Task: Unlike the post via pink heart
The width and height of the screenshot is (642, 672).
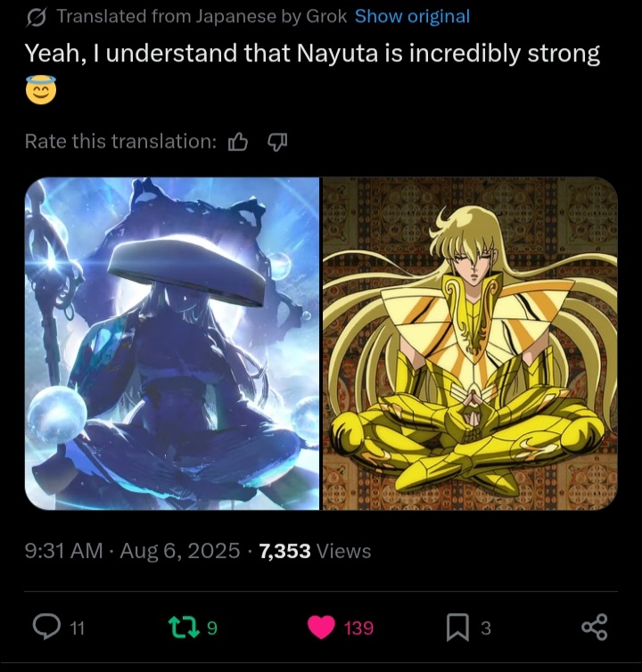Action: click(x=321, y=627)
